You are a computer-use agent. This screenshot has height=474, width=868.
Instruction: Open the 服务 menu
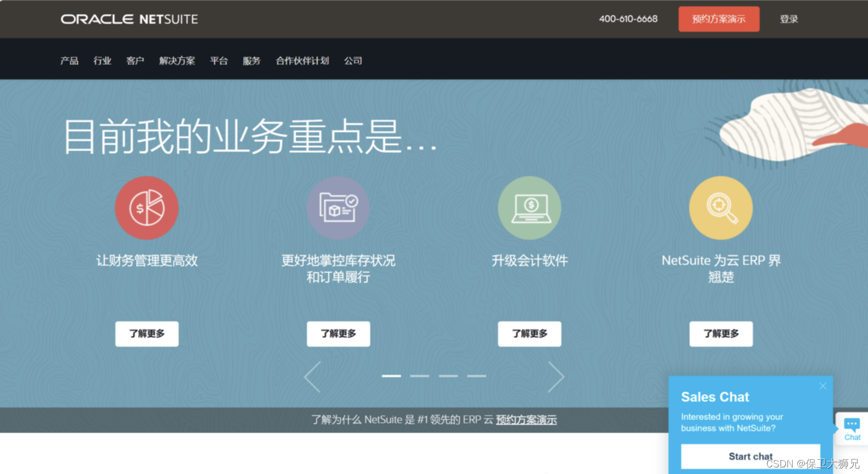(252, 60)
